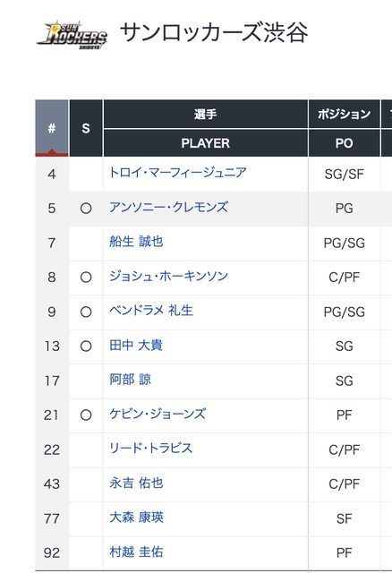Open アンソニー・クレモンズ player profile
Viewport: 392px width, 573px height.
pyautogui.click(x=168, y=207)
